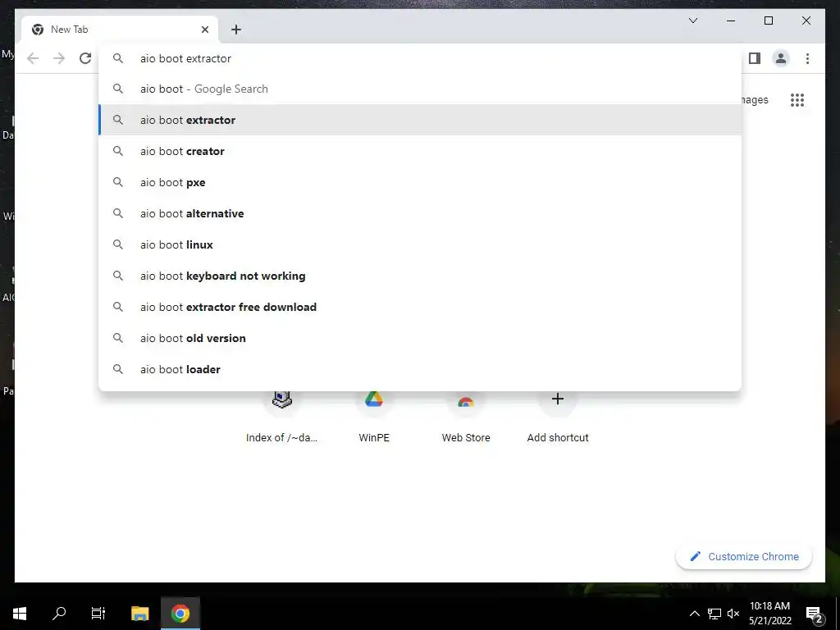The image size is (840, 630).
Task: Click the Add shortcut plus tile
Action: 558,418
